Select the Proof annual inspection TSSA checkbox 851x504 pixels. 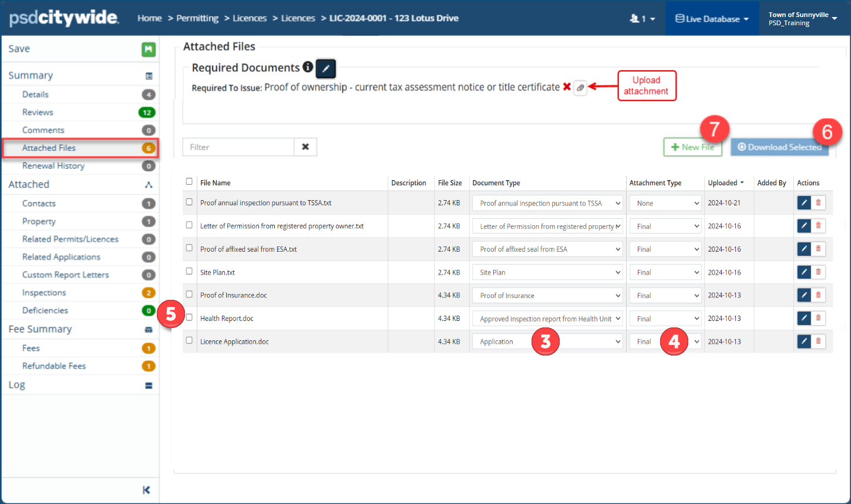(189, 202)
